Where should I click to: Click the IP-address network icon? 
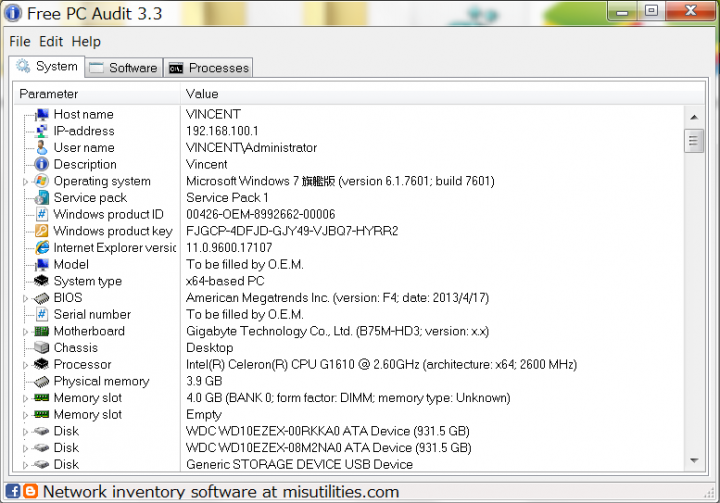tap(42, 131)
